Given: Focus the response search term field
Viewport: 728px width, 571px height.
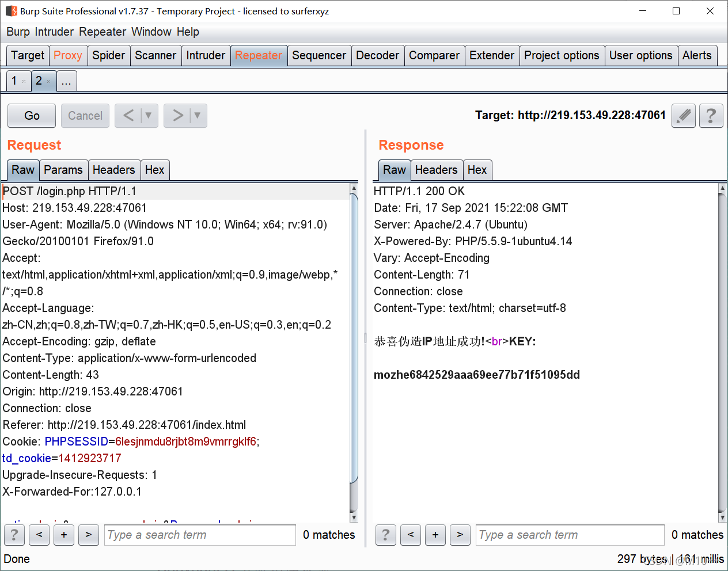Looking at the screenshot, I should coord(570,535).
